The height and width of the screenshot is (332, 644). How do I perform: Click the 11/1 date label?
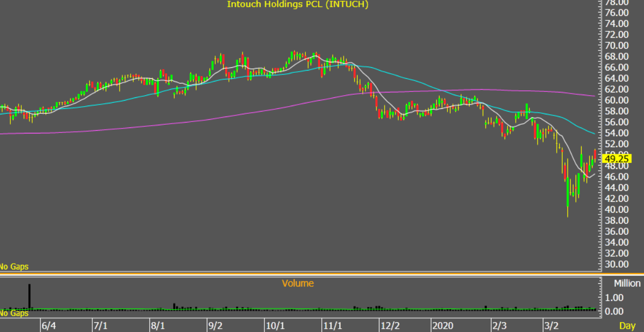(333, 326)
